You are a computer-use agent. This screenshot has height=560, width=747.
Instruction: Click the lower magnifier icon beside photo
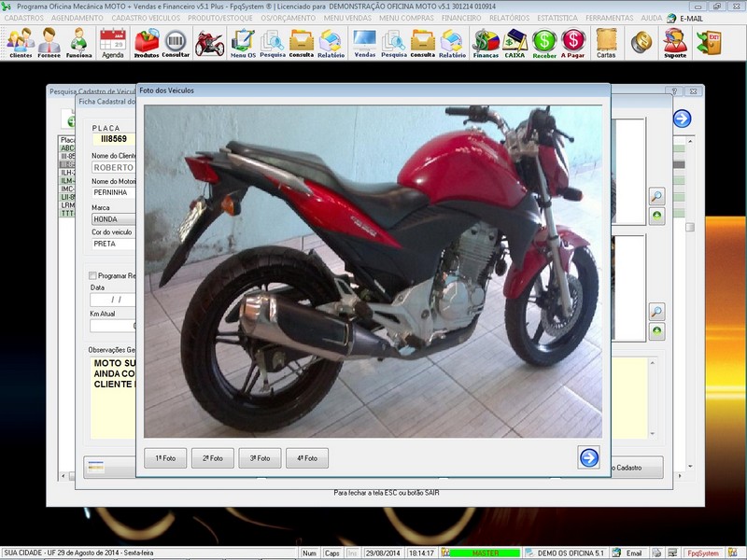pyautogui.click(x=656, y=312)
